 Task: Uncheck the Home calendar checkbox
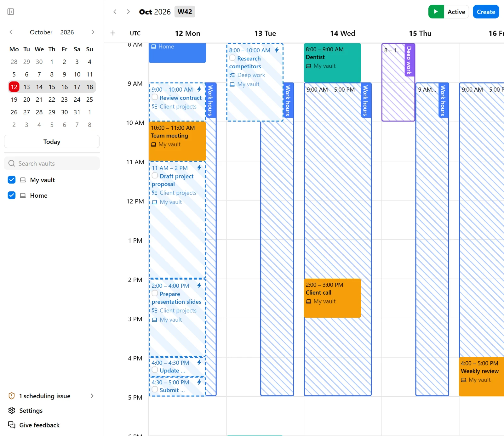point(12,195)
